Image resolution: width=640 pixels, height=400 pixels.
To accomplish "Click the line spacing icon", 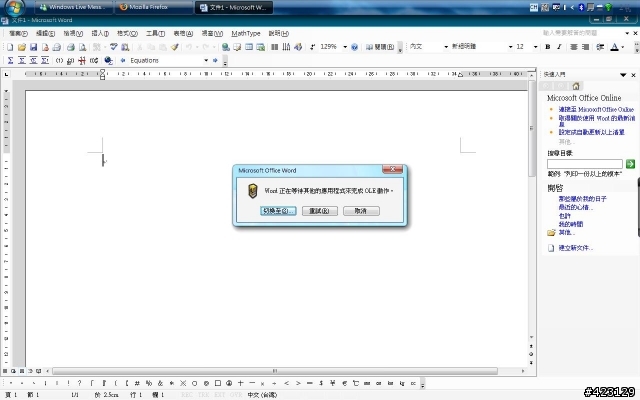I will coord(600,47).
